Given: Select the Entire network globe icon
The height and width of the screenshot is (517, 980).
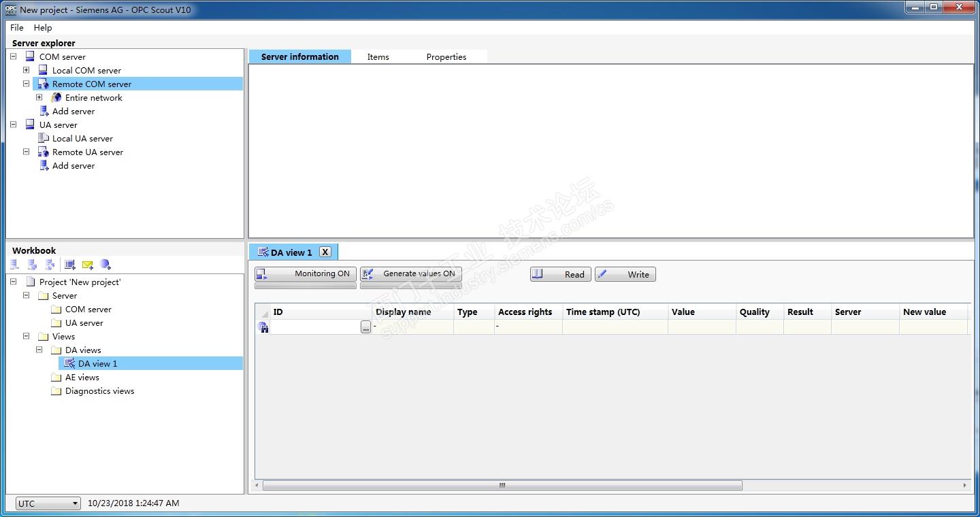Looking at the screenshot, I should pos(56,97).
